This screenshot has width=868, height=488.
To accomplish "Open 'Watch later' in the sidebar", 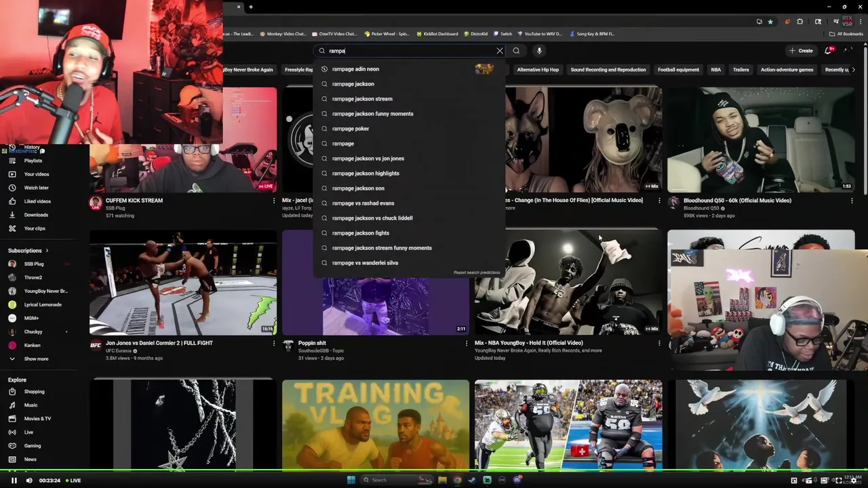I will click(37, 188).
